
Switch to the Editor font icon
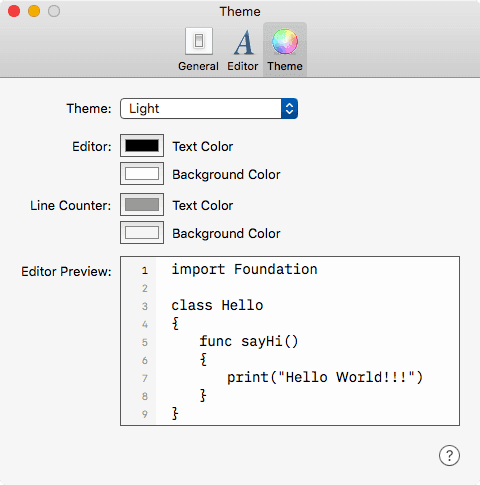pyautogui.click(x=243, y=42)
